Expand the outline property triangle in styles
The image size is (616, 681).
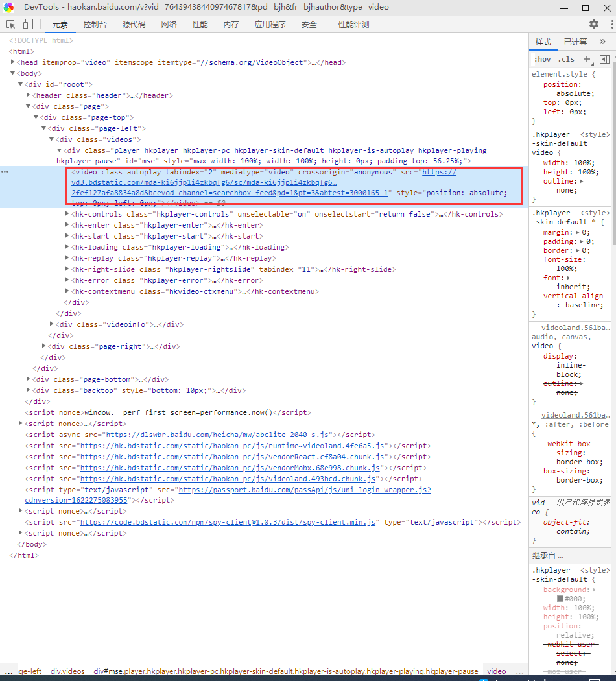pos(581,181)
